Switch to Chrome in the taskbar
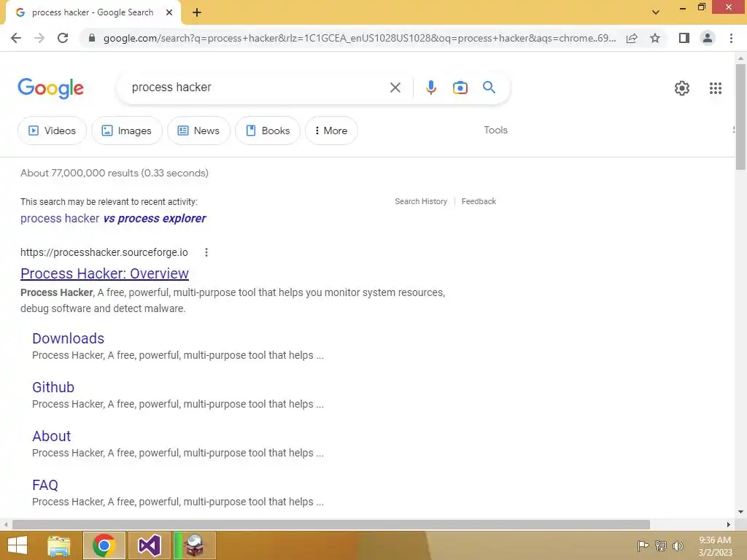 click(104, 545)
